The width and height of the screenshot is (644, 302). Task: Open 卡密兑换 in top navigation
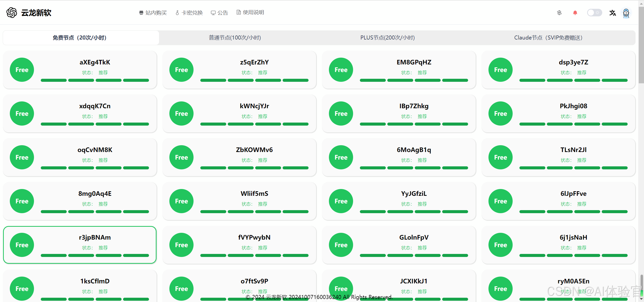tap(189, 13)
